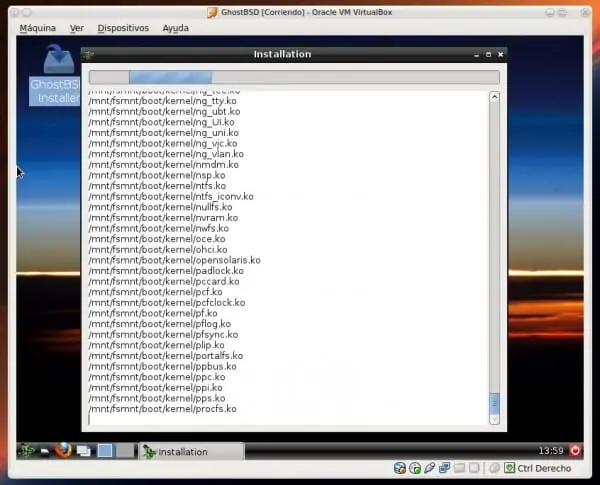The height and width of the screenshot is (485, 600).
Task: Switch to the first workspace in pager
Action: point(105,451)
